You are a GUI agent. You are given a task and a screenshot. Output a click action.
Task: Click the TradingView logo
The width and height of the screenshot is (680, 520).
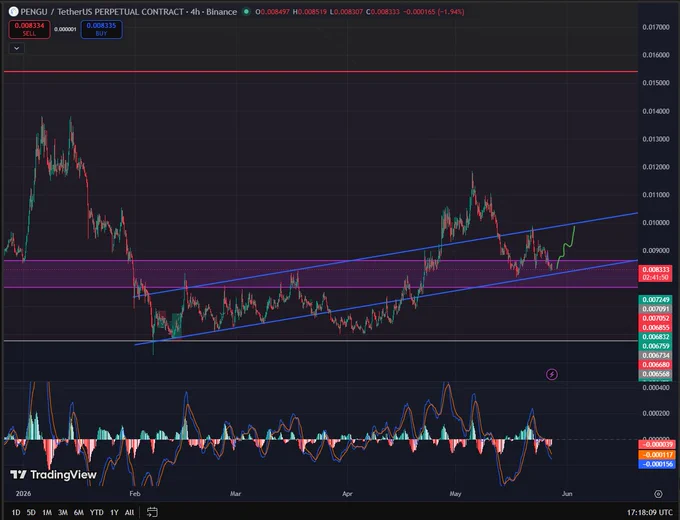tap(53, 475)
